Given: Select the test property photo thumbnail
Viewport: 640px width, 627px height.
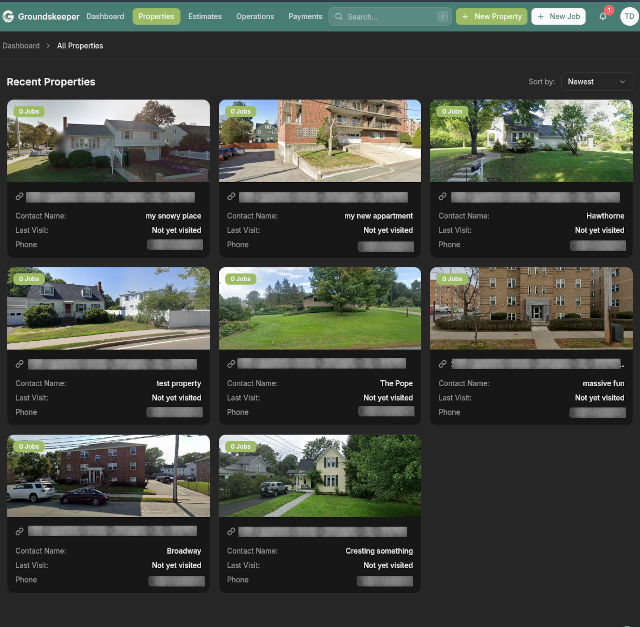Looking at the screenshot, I should pyautogui.click(x=108, y=308).
